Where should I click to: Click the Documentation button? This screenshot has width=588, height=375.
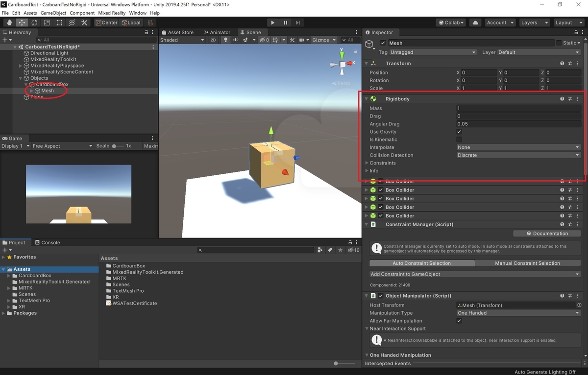point(547,234)
